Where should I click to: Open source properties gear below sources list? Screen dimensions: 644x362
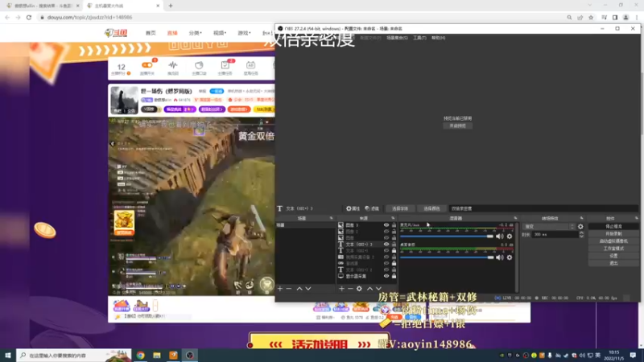[359, 289]
